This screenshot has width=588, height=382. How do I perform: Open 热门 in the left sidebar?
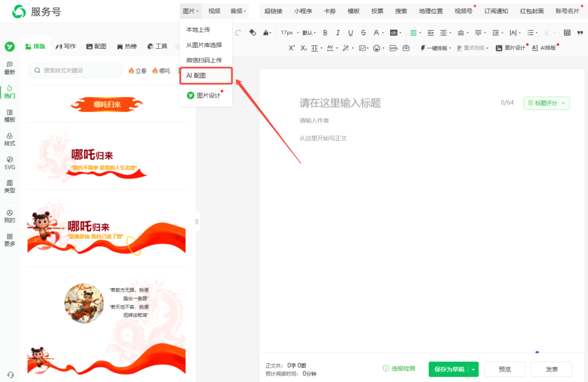(10, 92)
